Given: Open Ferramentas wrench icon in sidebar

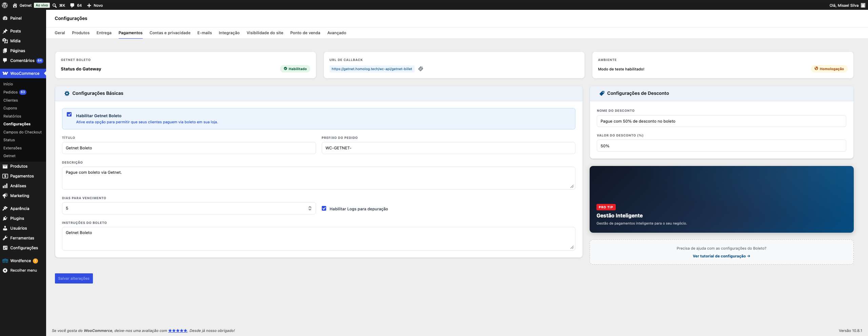Looking at the screenshot, I should click(x=5, y=238).
